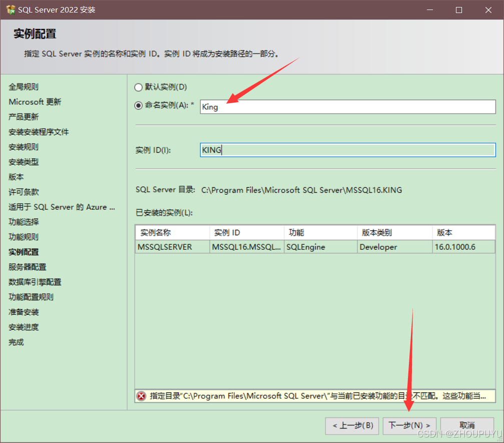Click the SQL Server directory path text

(301, 190)
